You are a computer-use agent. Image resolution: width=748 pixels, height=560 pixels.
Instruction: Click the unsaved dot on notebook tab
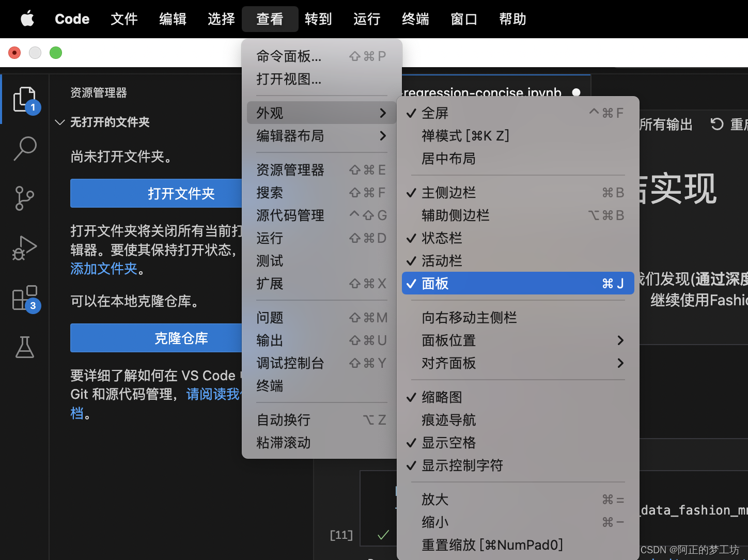click(576, 92)
